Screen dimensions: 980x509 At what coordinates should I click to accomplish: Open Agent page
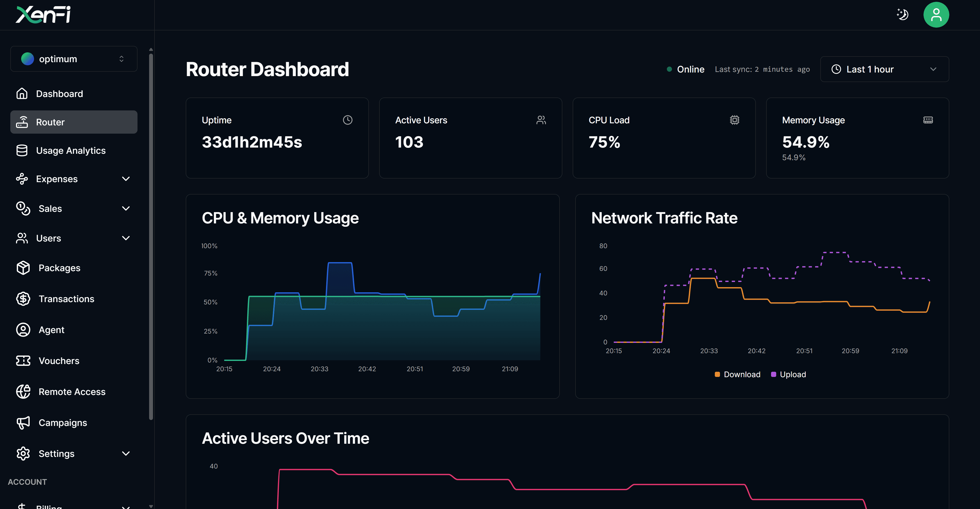point(74,330)
